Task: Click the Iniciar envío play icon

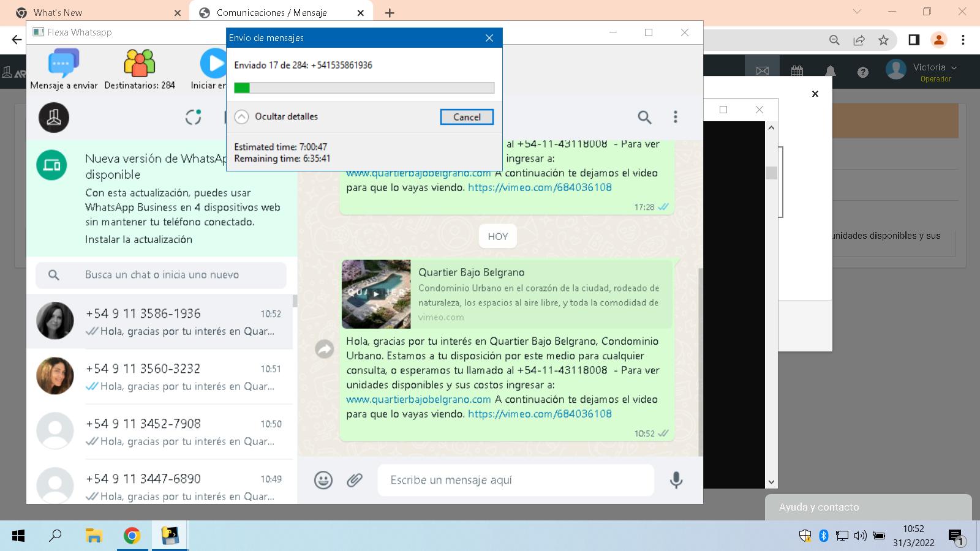Action: click(x=213, y=63)
